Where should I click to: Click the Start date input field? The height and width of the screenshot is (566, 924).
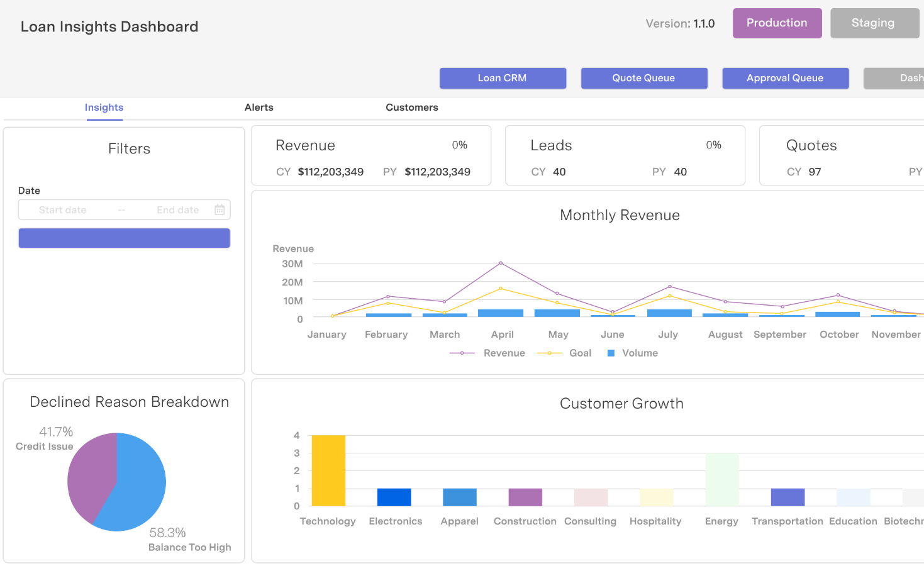coord(63,210)
